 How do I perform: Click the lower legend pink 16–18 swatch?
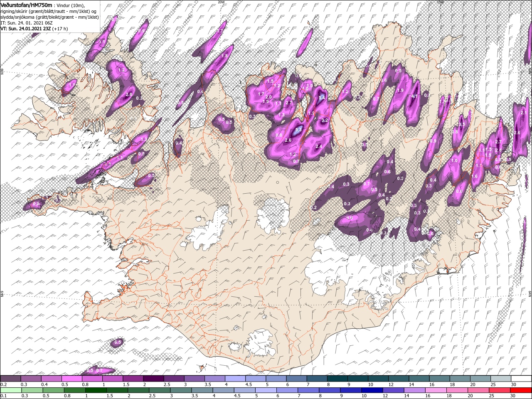[x=436, y=390]
